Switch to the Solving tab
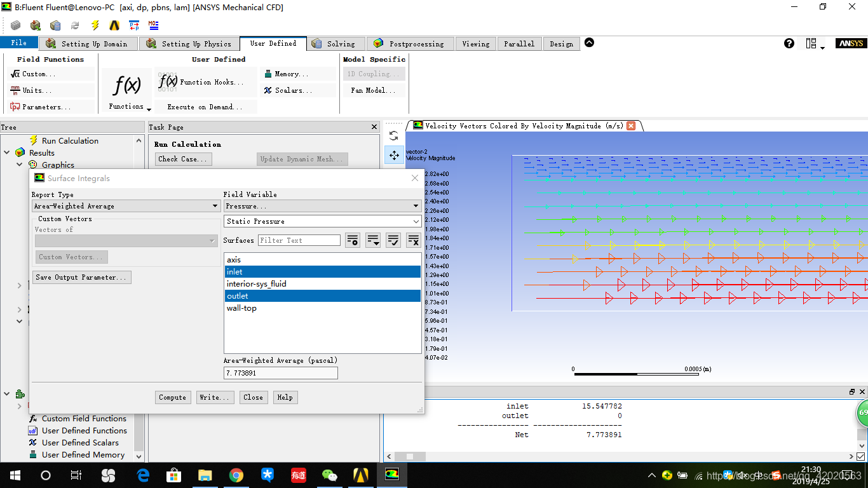Screen dimensions: 868x488 pyautogui.click(x=335, y=44)
